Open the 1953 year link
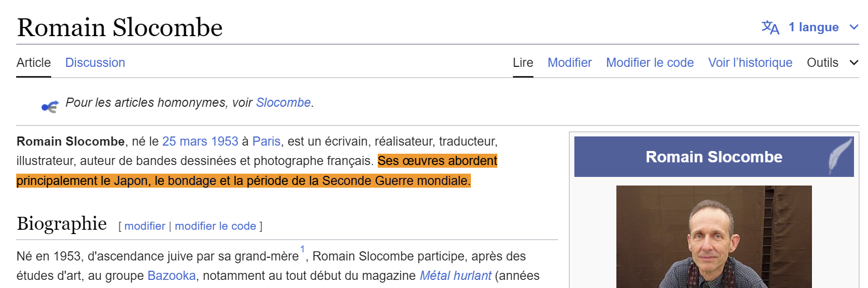 [x=225, y=141]
